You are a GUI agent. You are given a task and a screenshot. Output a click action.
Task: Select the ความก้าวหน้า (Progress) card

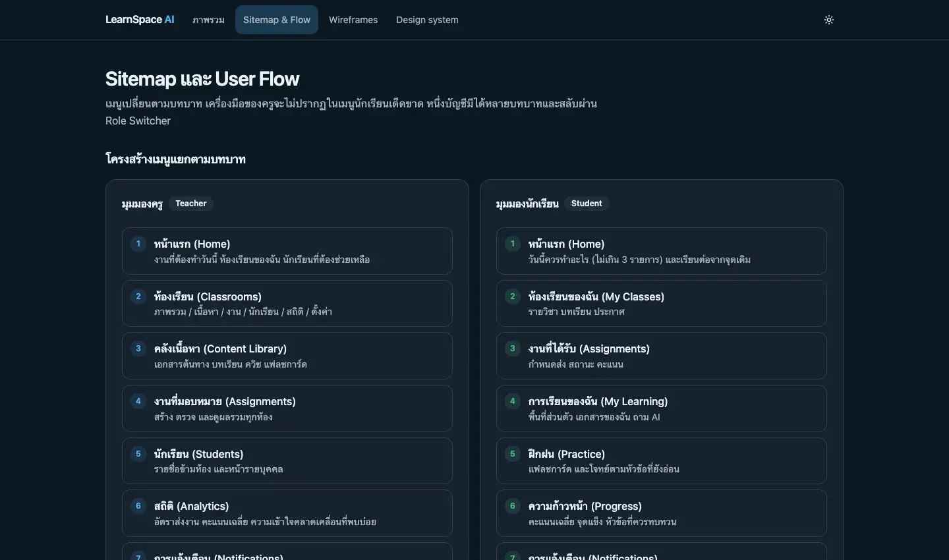pyautogui.click(x=662, y=513)
